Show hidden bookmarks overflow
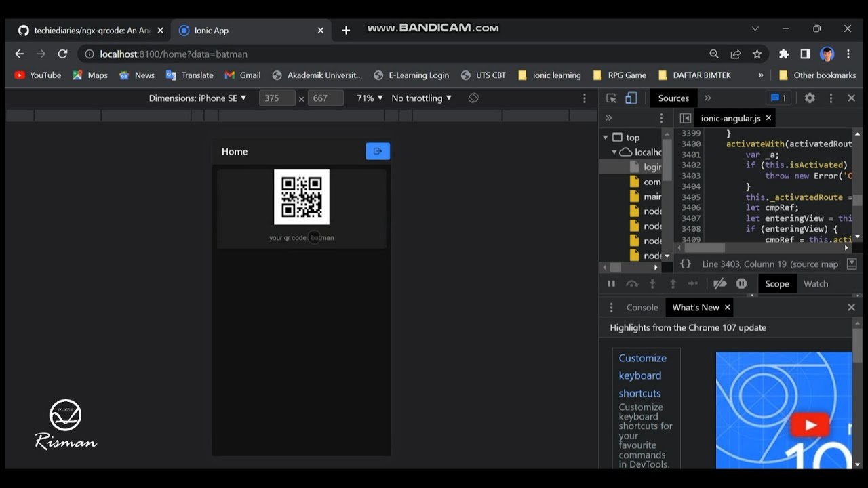Screen dimensions: 868x488 [761, 75]
